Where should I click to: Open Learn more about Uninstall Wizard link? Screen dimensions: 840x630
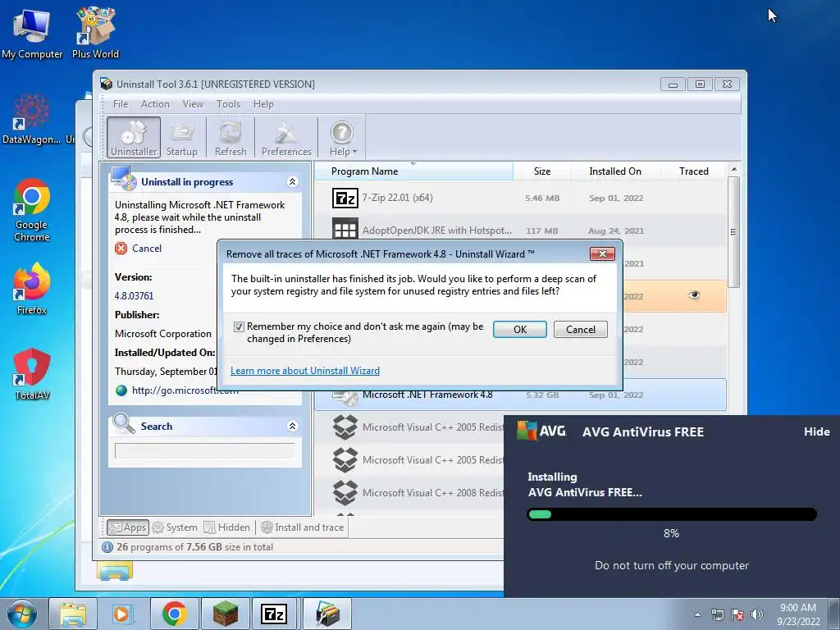[x=305, y=371]
